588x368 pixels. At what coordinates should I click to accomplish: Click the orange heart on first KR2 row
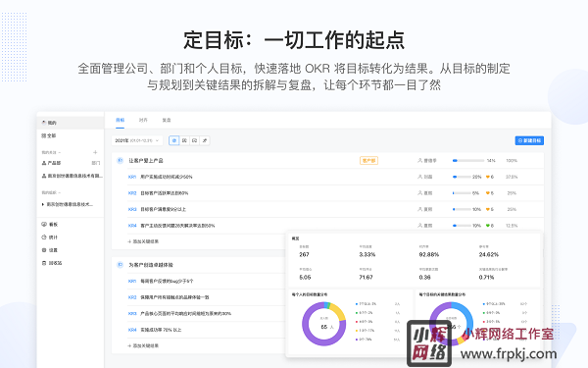point(488,193)
